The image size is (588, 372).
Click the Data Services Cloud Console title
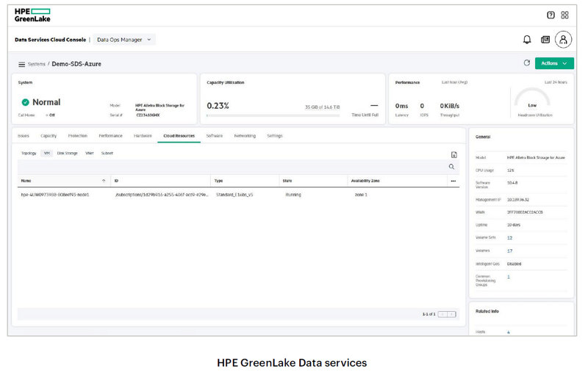(x=50, y=40)
